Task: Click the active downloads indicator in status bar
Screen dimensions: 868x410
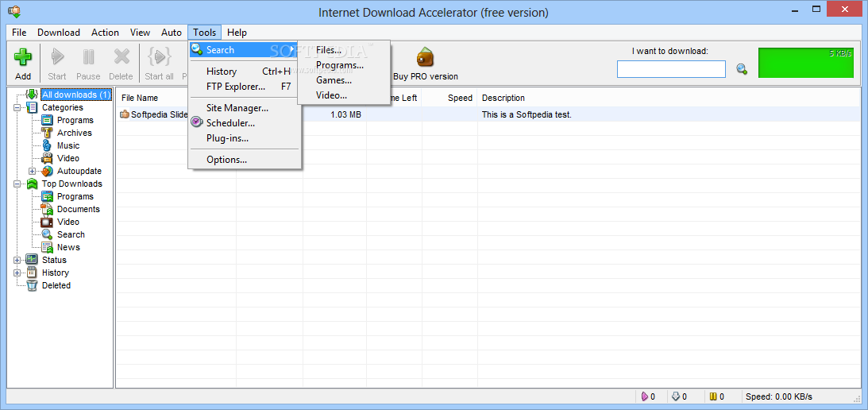Action: click(x=645, y=396)
